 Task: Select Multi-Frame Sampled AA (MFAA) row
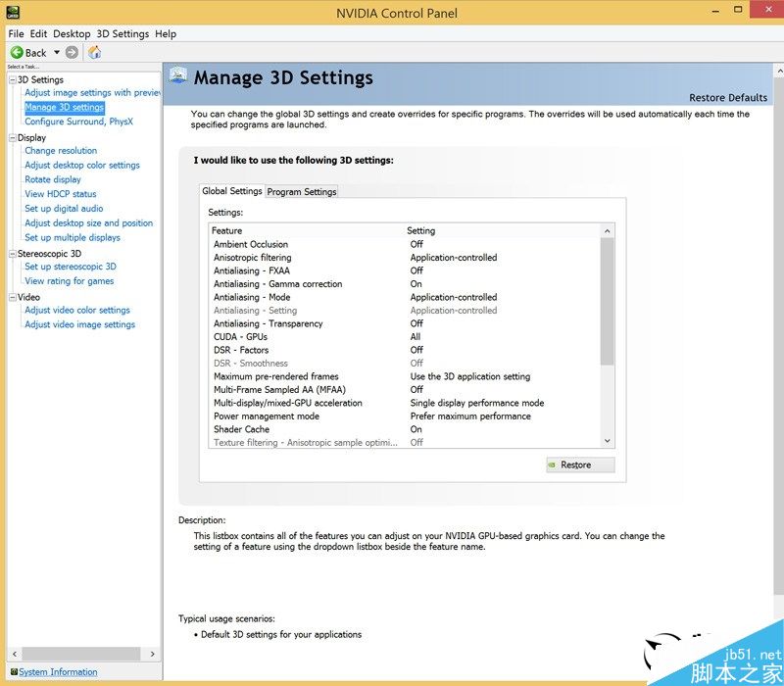pos(405,390)
